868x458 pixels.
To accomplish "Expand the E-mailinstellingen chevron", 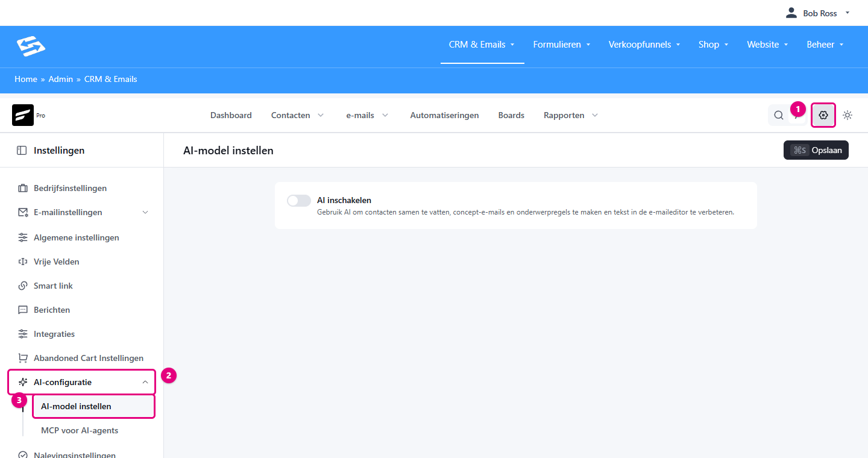I will [x=145, y=212].
